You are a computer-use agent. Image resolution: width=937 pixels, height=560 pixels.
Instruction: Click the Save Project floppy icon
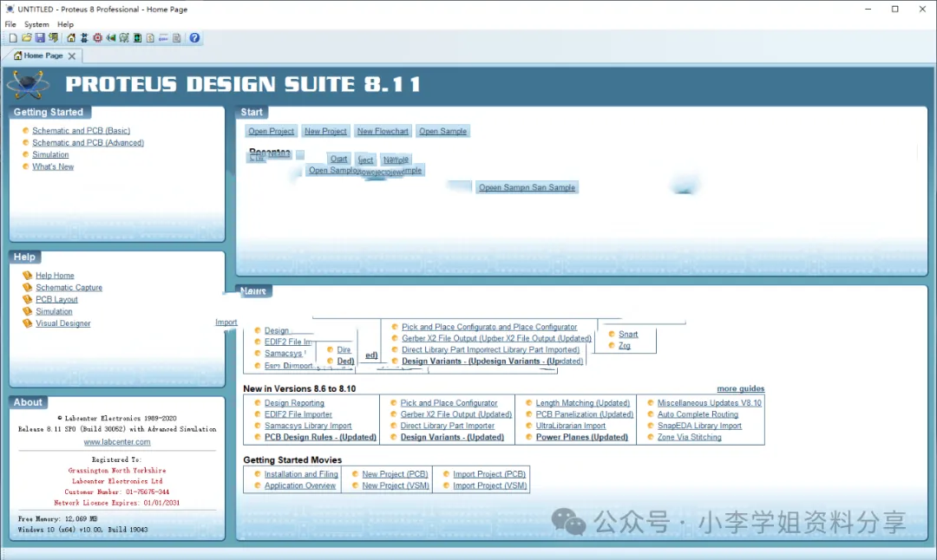pyautogui.click(x=40, y=37)
